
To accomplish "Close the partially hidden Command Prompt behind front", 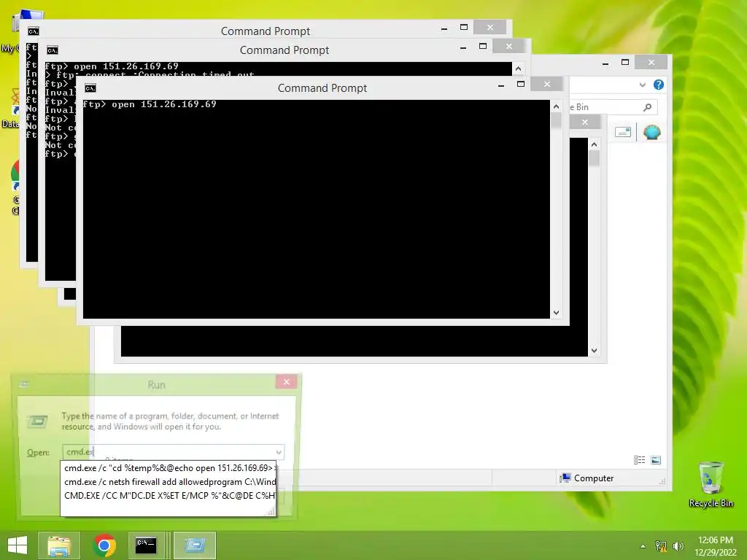I will 584,122.
